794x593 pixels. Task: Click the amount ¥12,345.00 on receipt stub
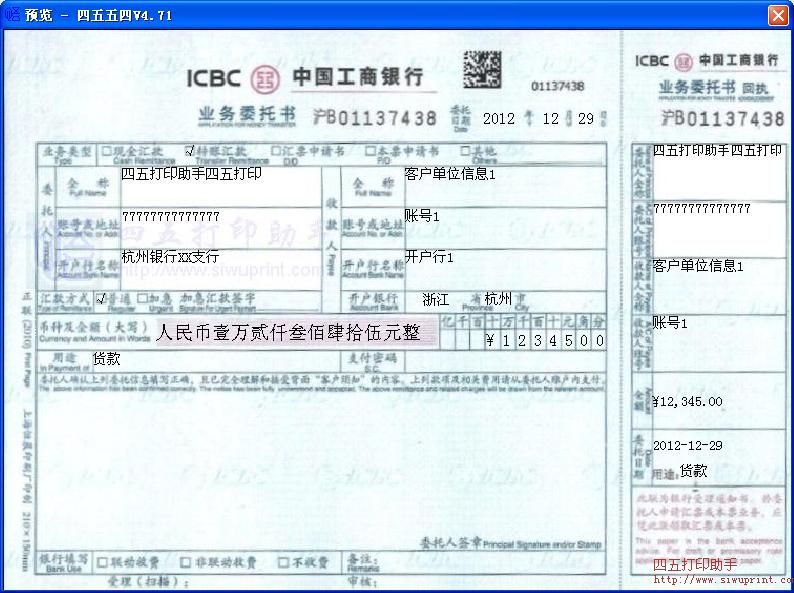pyautogui.click(x=687, y=402)
